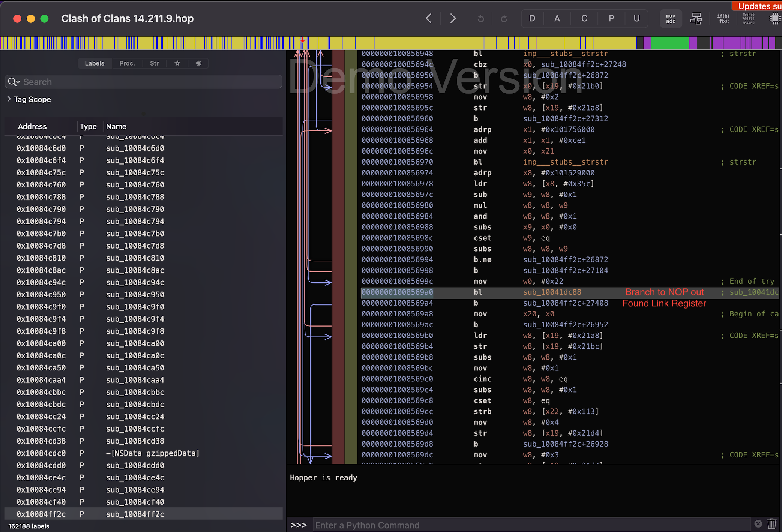
Task: Switch selection to Procedure with the P segment
Action: [611, 18]
